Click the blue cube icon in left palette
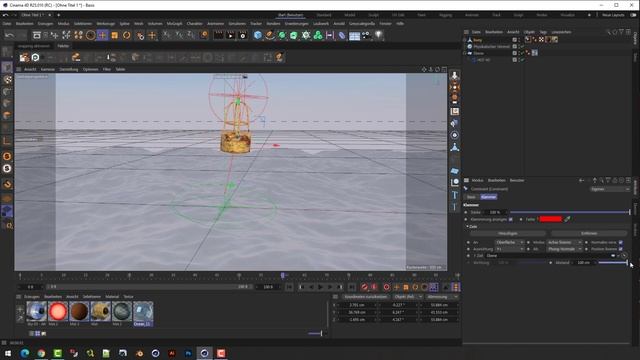 pyautogui.click(x=7, y=211)
